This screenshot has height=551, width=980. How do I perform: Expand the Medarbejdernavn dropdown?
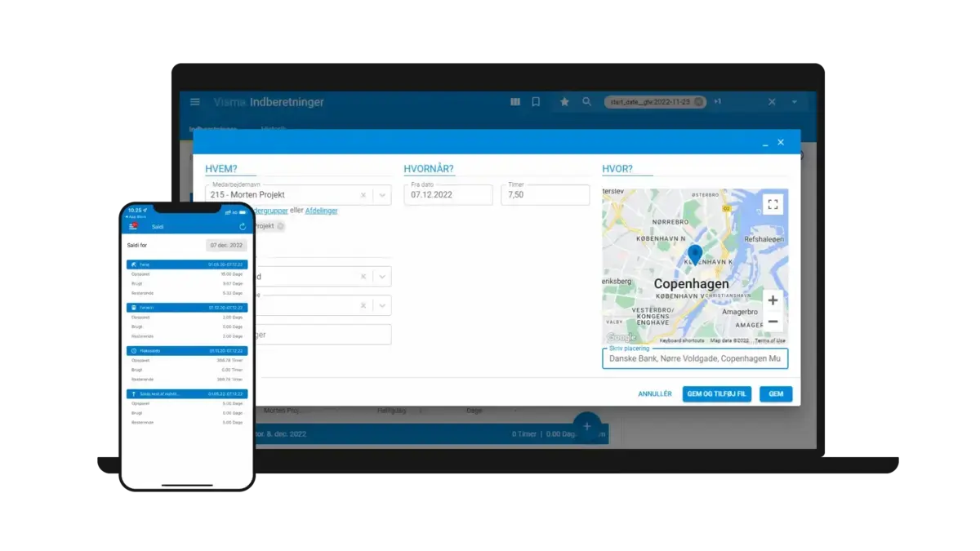pos(382,195)
